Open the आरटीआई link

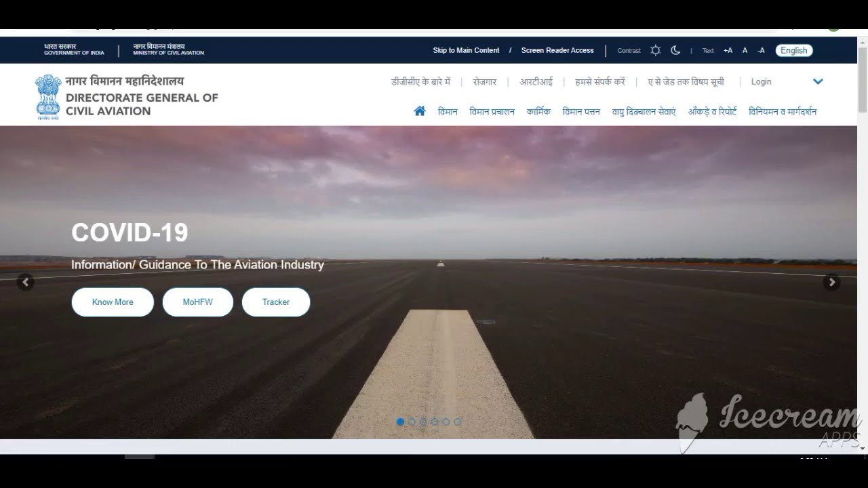point(536,81)
